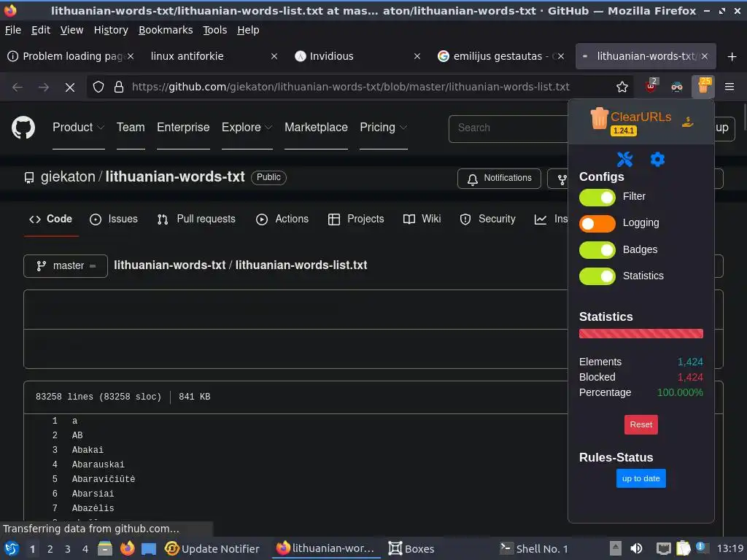747x560 pixels.
Task: Enable the Logging toggle
Action: coord(597,223)
